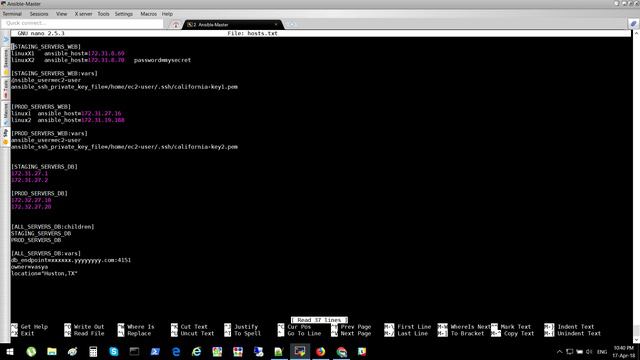Image resolution: width=640 pixels, height=360 pixels.
Task: Open a new tab with plus icon
Action: [x=291, y=24]
